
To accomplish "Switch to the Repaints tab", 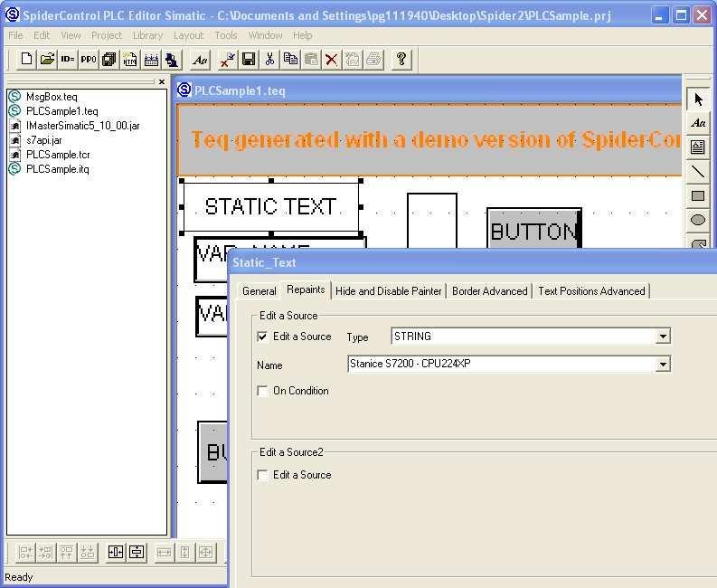I will click(x=306, y=289).
